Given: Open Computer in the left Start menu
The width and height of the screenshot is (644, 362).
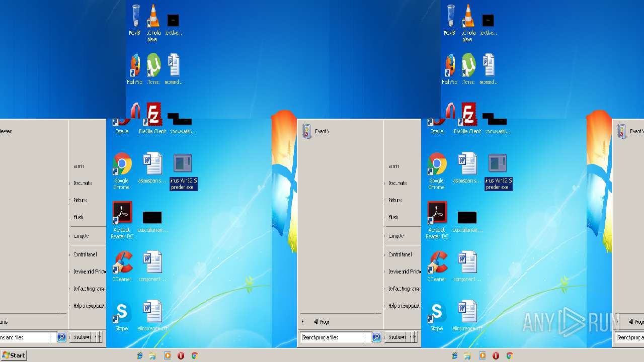Looking at the screenshot, I should [81, 236].
